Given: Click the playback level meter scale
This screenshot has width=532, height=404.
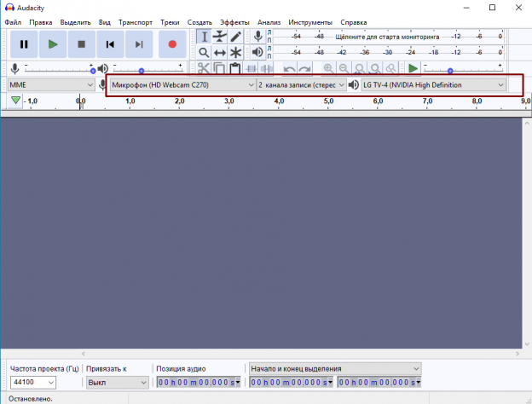Looking at the screenshot, I should pyautogui.click(x=388, y=52).
